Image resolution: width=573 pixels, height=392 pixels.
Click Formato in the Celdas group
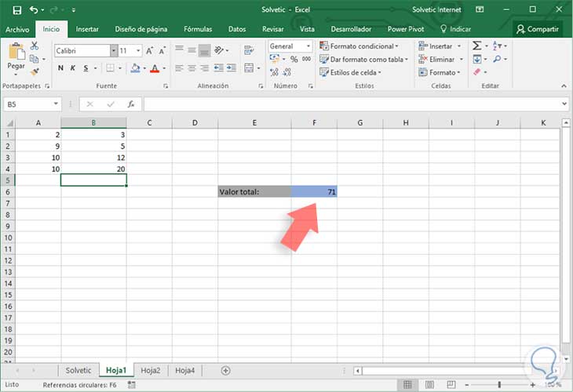tap(440, 72)
